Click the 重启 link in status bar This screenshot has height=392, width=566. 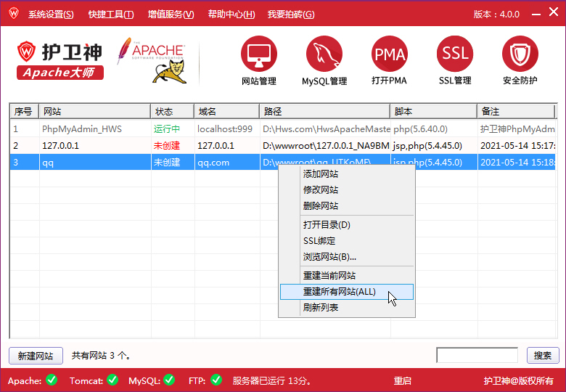[x=403, y=380]
